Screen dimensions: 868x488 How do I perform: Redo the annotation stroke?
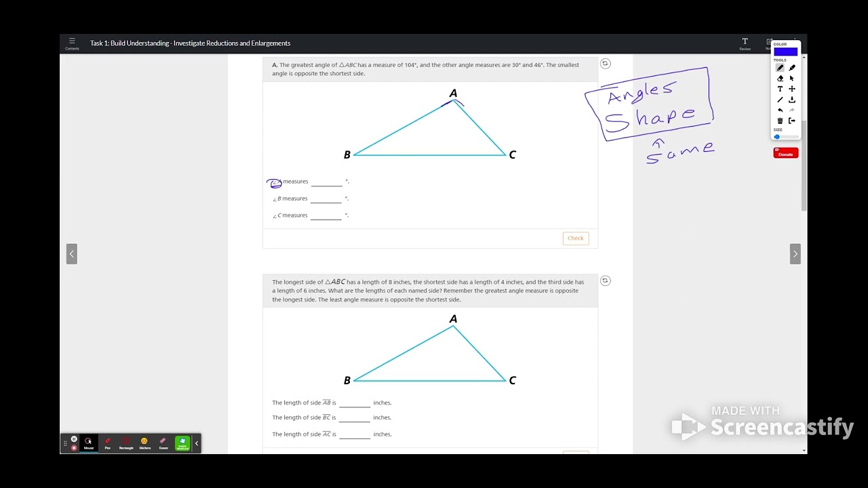point(792,110)
